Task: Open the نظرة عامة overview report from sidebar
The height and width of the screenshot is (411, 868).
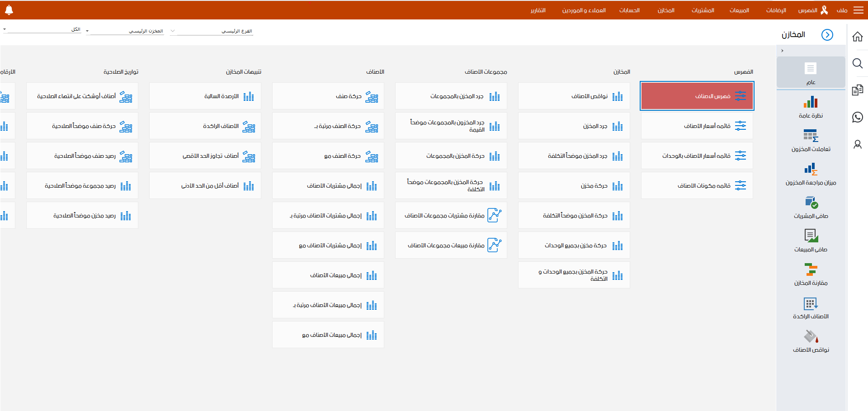Action: click(811, 106)
